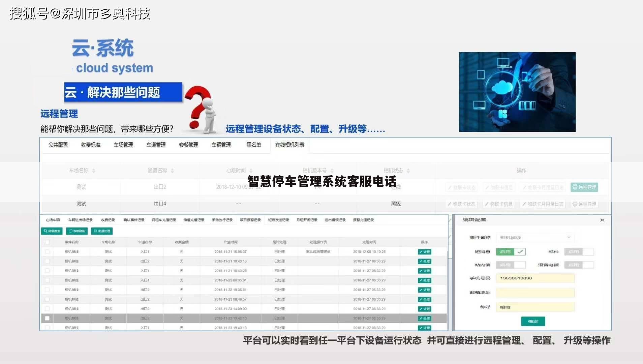The width and height of the screenshot is (643, 364).
Task: Check the select-all checkbox in the table header
Action: pos(47,242)
